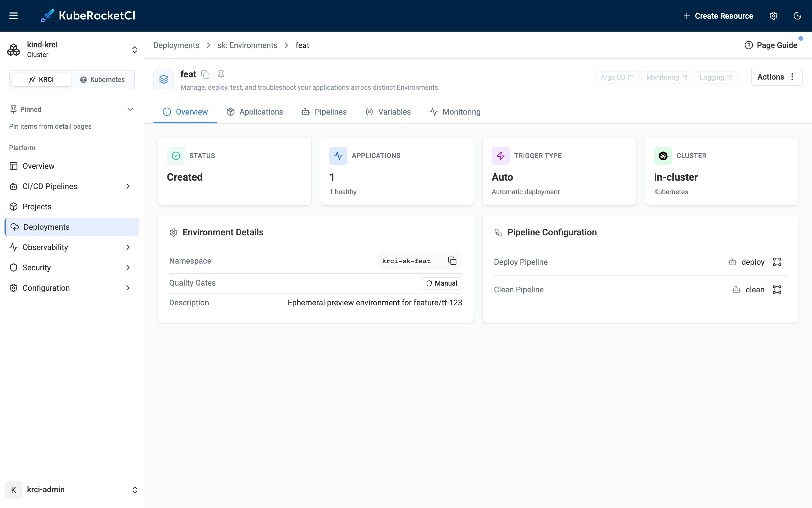Viewport: 812px width, 508px height.
Task: Click the Pinned pin icon
Action: point(14,110)
